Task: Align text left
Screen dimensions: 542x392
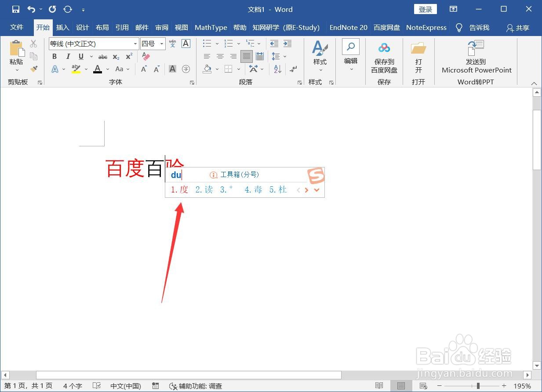Action: pyautogui.click(x=207, y=56)
